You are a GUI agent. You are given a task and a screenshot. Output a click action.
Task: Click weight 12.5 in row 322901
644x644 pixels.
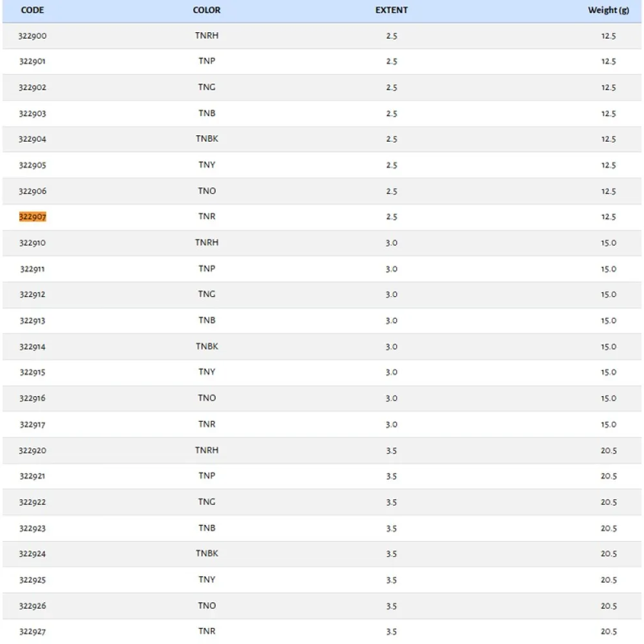[x=609, y=61]
